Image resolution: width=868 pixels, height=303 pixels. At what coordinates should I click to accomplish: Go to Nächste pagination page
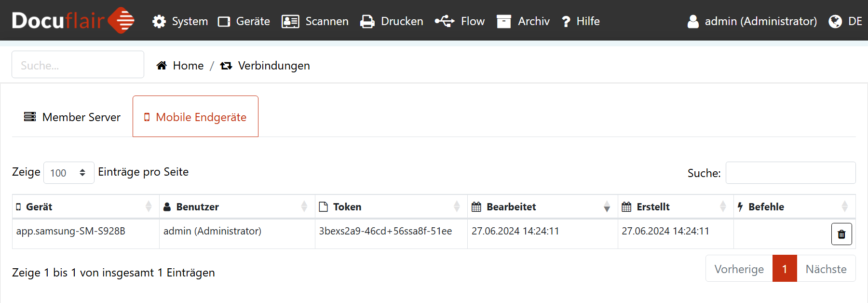[x=826, y=269]
